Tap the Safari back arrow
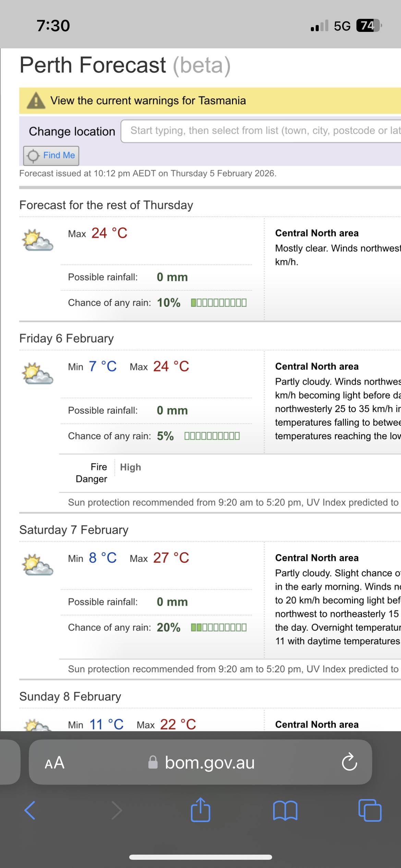 click(x=30, y=810)
